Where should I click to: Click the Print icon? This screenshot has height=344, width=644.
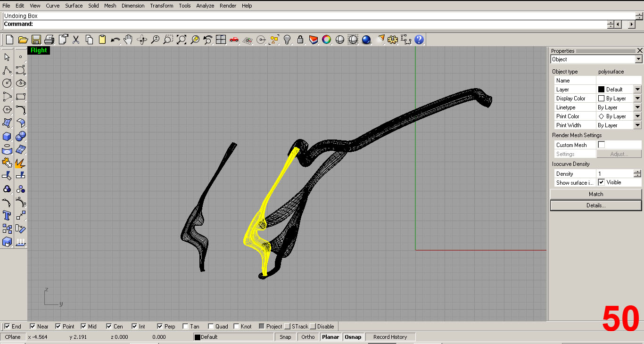tap(49, 40)
